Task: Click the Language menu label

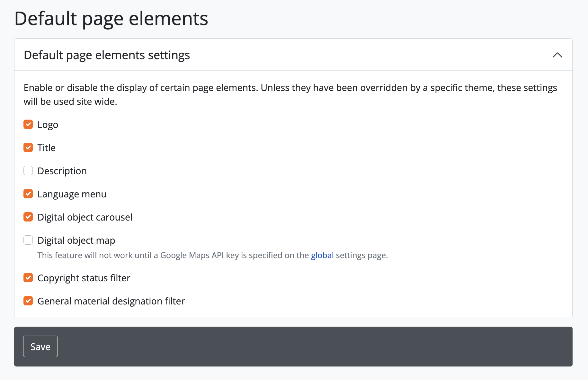Action: click(72, 194)
